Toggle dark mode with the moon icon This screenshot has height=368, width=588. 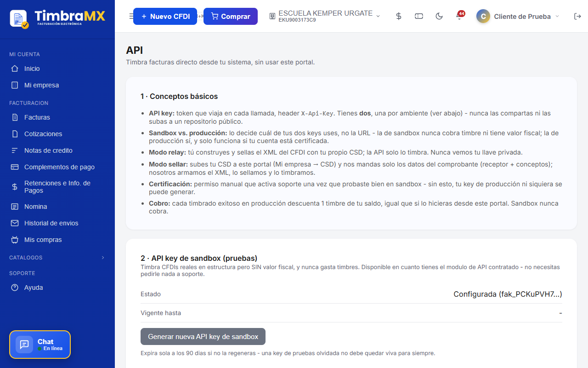pyautogui.click(x=439, y=16)
